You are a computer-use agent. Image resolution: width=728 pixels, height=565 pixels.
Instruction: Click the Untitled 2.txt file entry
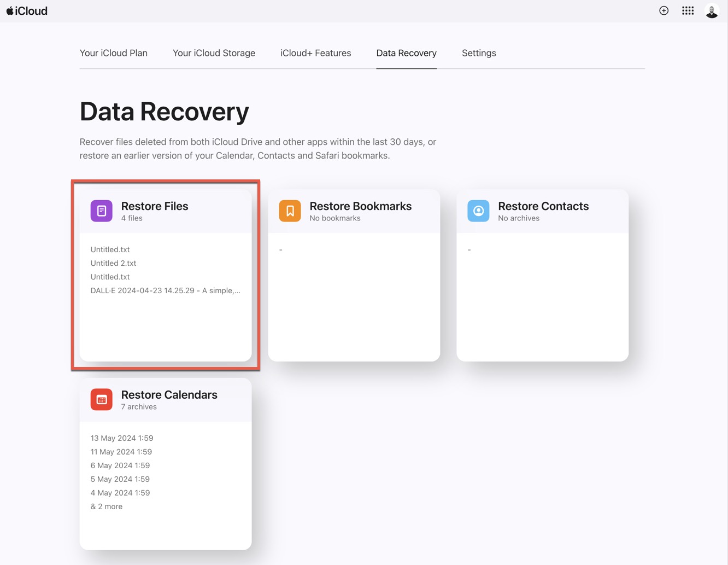pos(113,263)
